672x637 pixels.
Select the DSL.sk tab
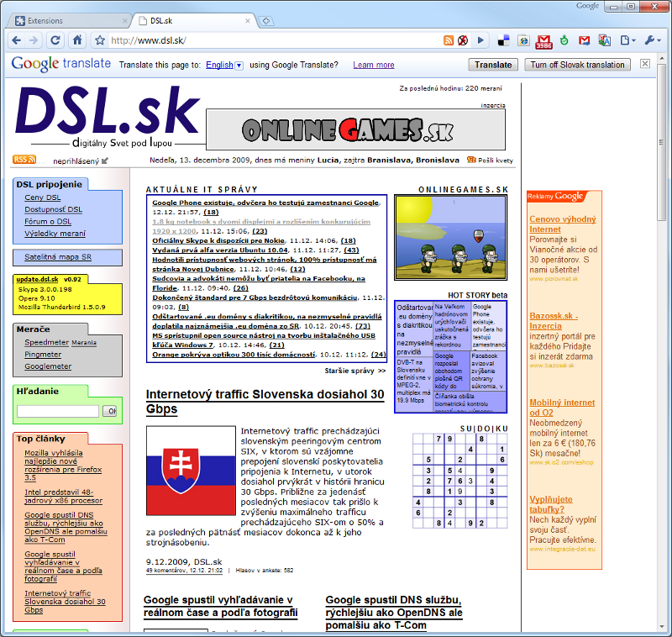[x=195, y=20]
